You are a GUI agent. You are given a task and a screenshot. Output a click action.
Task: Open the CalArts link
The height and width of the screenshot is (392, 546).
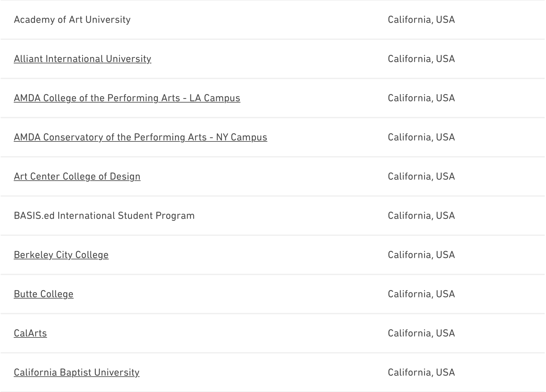click(30, 333)
